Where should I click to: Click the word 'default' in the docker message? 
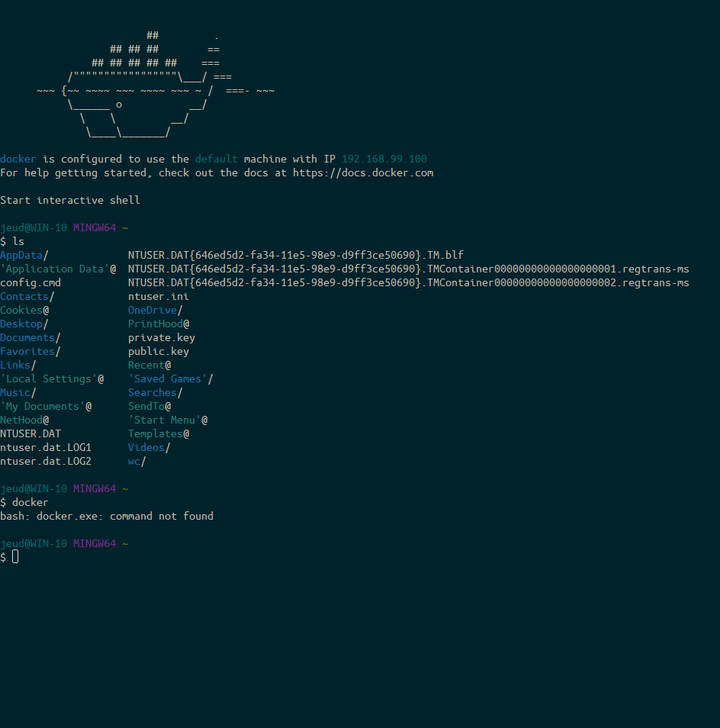pyautogui.click(x=216, y=159)
